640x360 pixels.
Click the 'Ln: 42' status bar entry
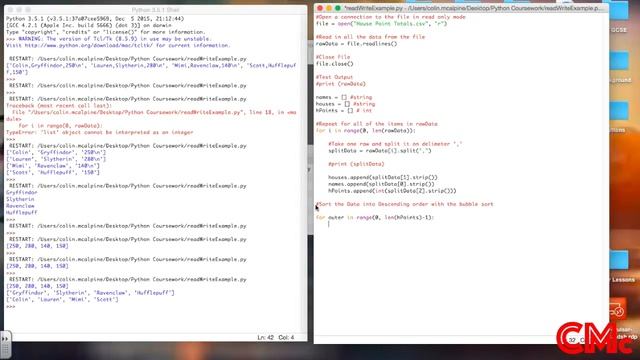tap(265, 338)
